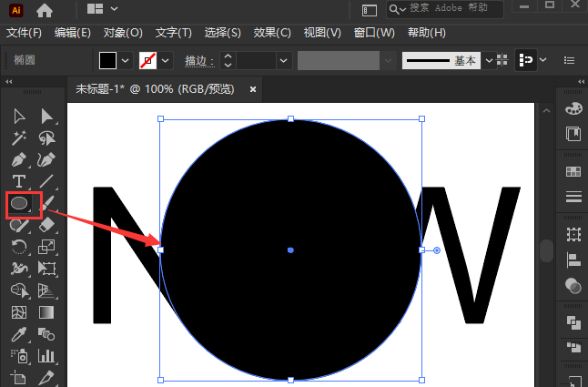Select the Scale tool
The width and height of the screenshot is (588, 387).
46,247
